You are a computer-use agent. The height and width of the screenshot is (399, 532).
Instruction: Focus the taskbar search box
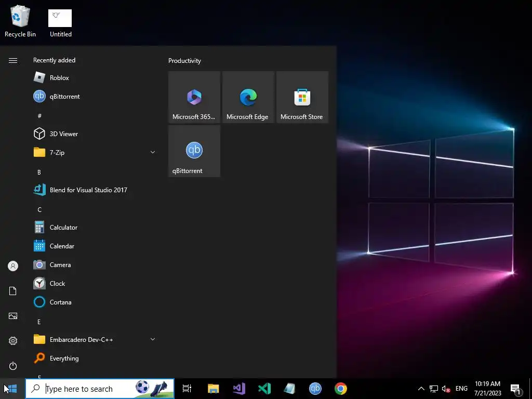(100, 389)
